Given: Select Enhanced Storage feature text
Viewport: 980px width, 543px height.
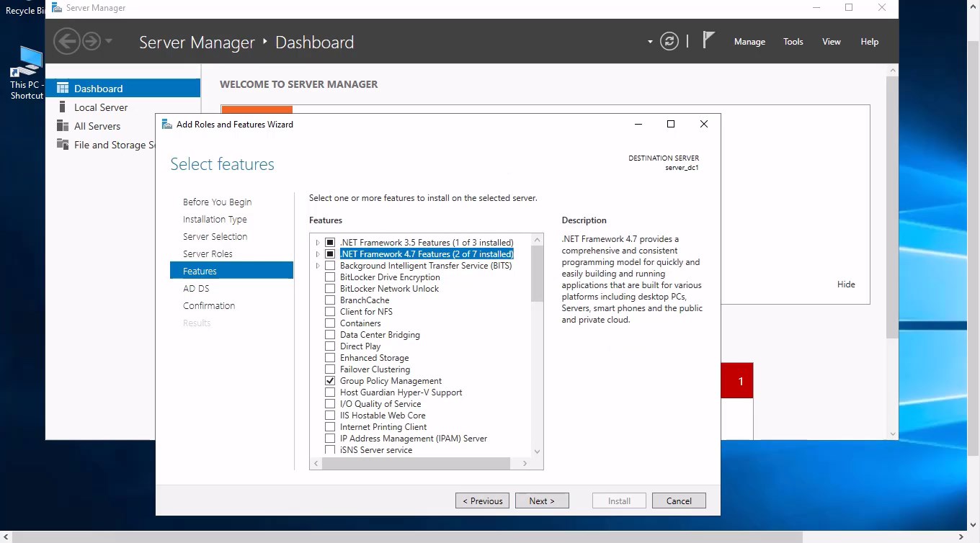Looking at the screenshot, I should (x=374, y=358).
